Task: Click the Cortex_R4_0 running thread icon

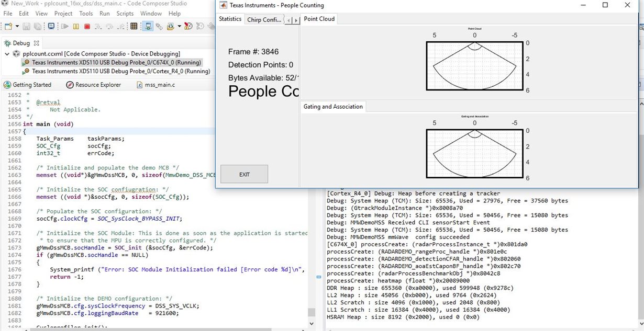Action: click(x=26, y=71)
